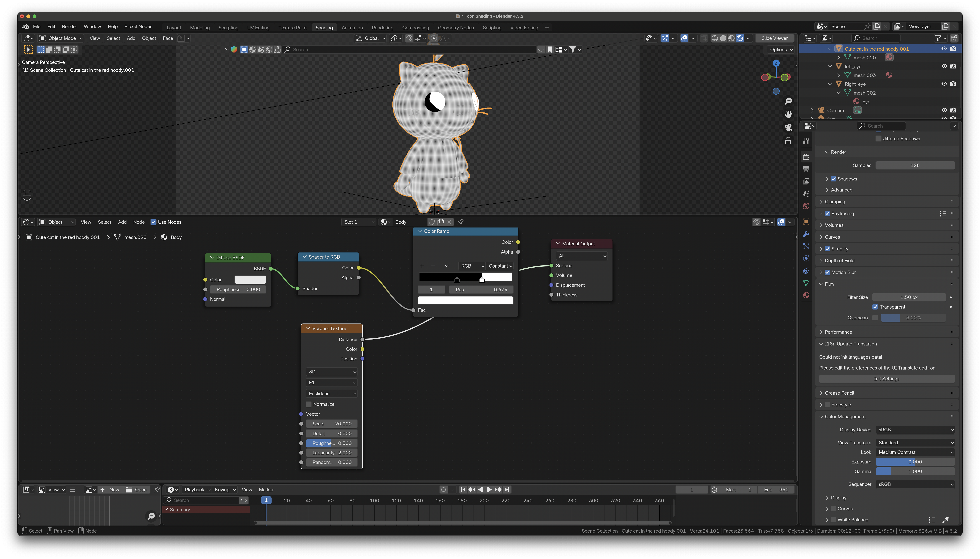Toggle the viewport snapping magnet icon
The image size is (980, 559).
(409, 38)
